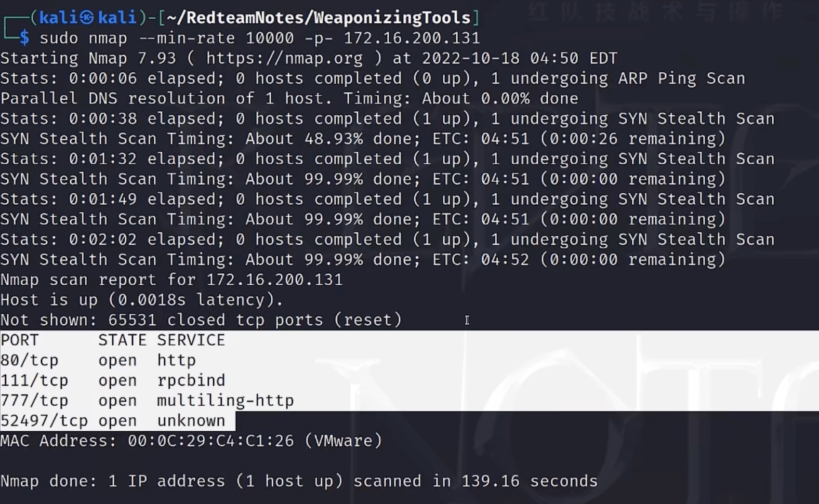819x504 pixels.
Task: Click the SERVICE column header
Action: 191,340
